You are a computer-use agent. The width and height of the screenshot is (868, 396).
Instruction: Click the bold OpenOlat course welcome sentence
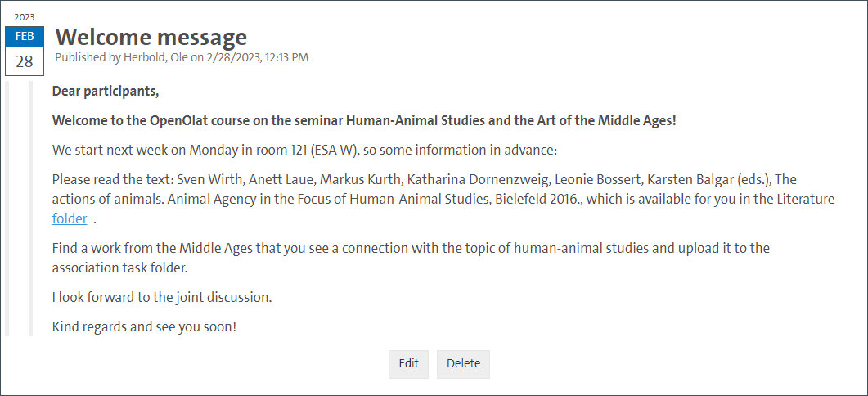364,120
